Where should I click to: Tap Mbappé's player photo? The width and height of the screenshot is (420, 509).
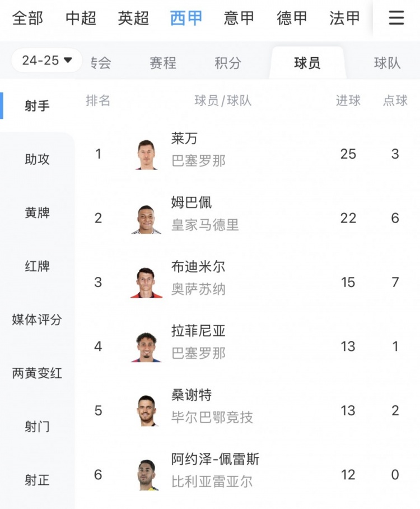pos(147,219)
